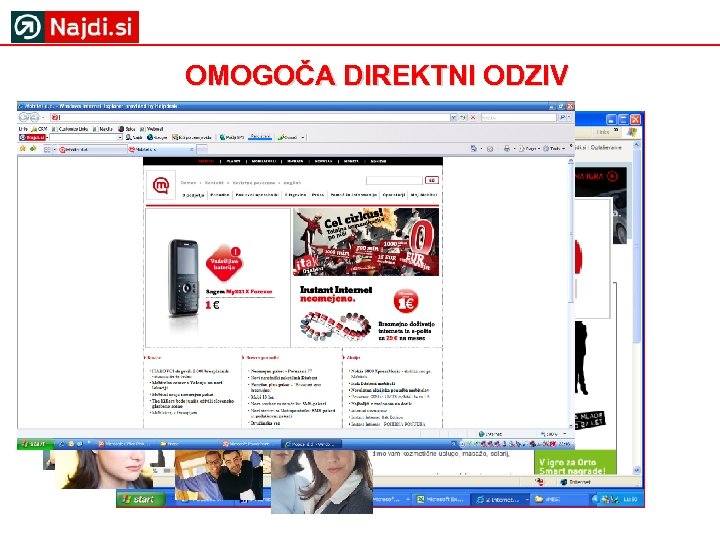
Task: Click the black mobile phone product image
Action: (183, 277)
